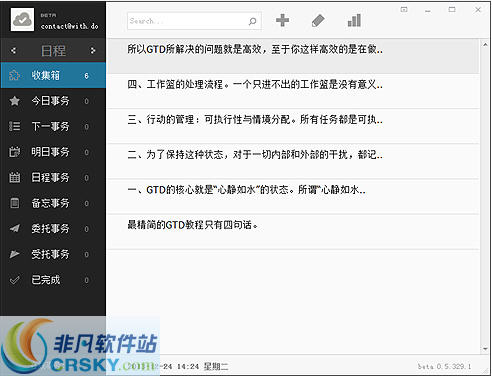Click the 已完成 checkmark icon
Image resolution: width=492 pixels, height=376 pixels.
(14, 280)
